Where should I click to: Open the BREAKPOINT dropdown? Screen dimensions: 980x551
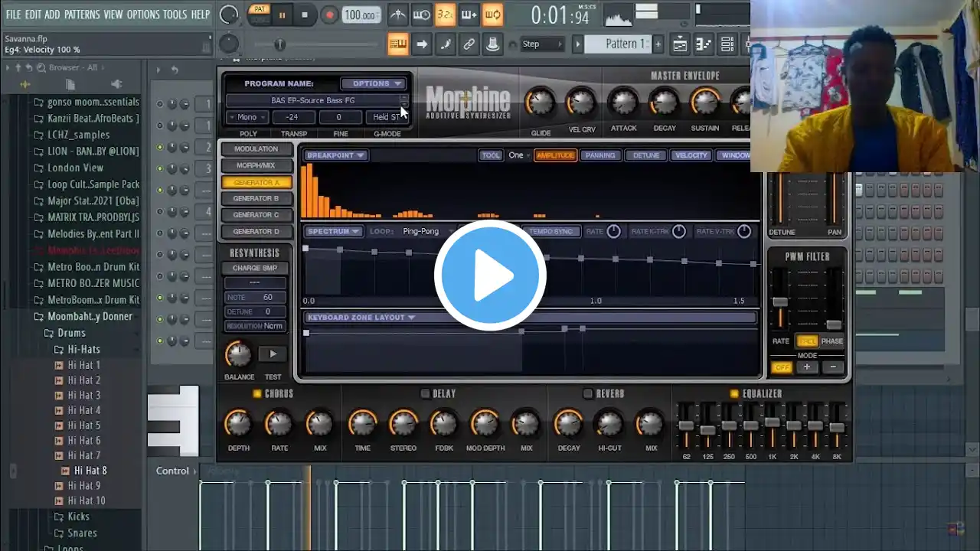click(x=337, y=155)
